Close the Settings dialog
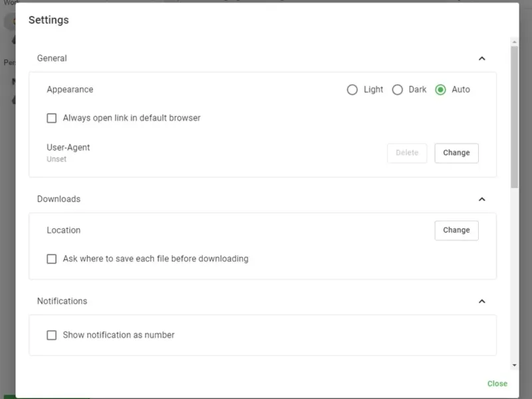Screen dimensions: 532x399 pos(497,384)
